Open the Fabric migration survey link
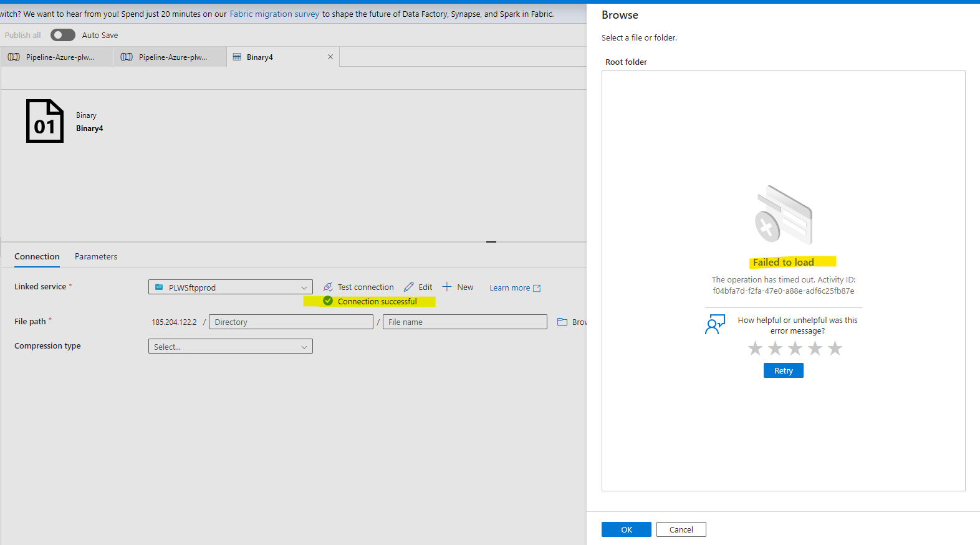980x545 pixels. [274, 14]
